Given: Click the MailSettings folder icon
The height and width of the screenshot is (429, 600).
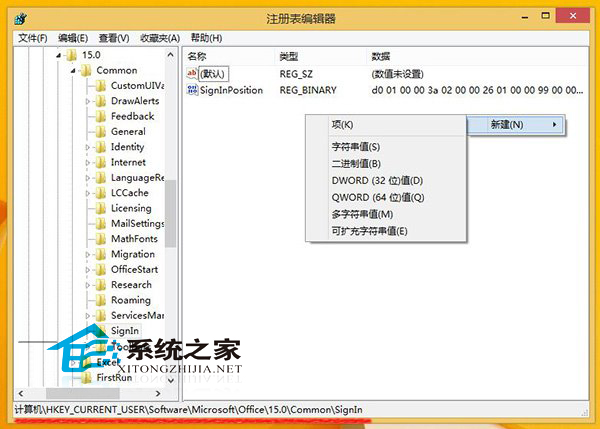Looking at the screenshot, I should pyautogui.click(x=100, y=223).
